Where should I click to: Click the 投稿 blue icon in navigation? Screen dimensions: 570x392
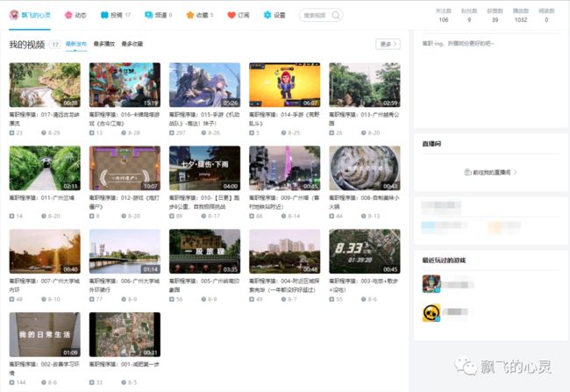click(104, 15)
